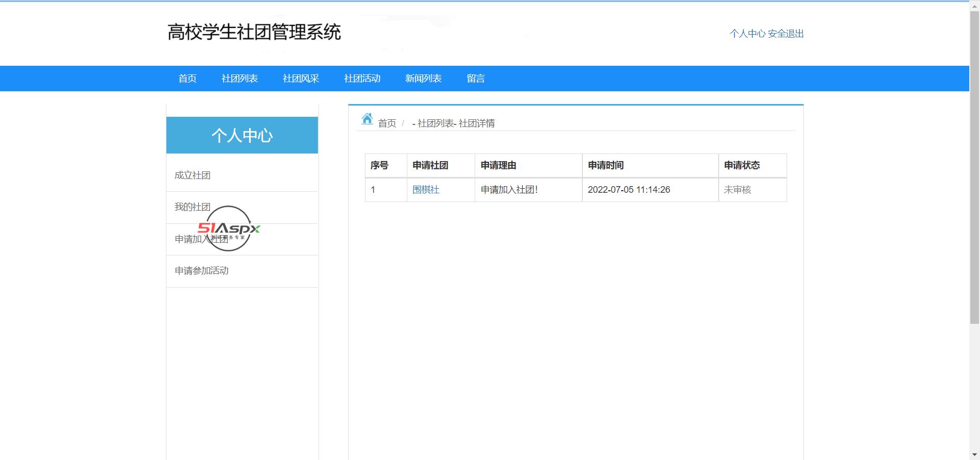This screenshot has height=460, width=980.
Task: Open the 社团风采 navigation tab
Action: click(x=301, y=79)
